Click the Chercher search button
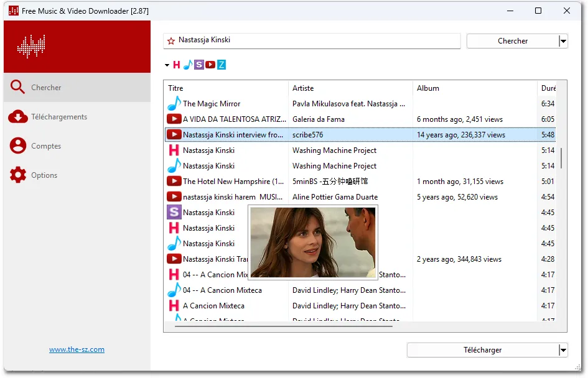Image resolution: width=588 pixels, height=378 pixels. click(513, 41)
